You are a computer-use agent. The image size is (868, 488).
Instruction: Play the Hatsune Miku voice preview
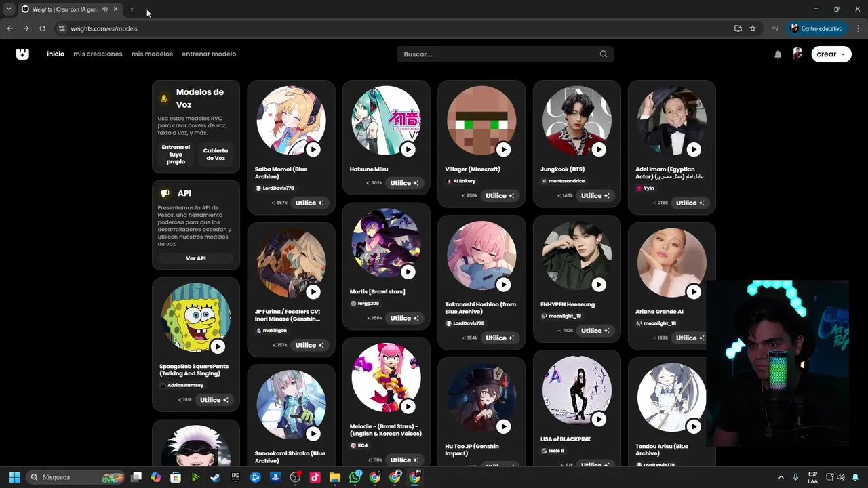tap(408, 150)
